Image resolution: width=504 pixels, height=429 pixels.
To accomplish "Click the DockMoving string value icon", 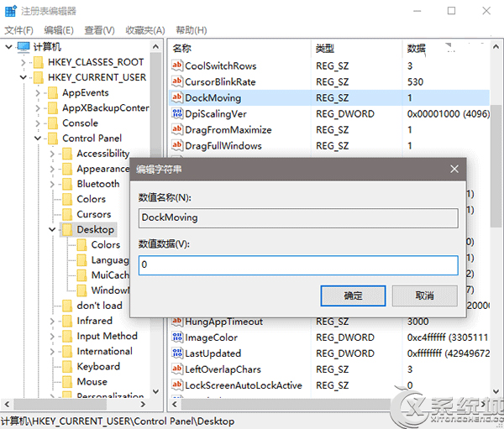I will 177,97.
